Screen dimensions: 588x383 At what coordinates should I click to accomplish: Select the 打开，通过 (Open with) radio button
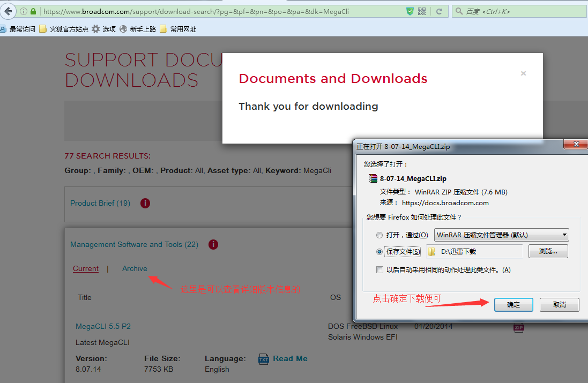click(379, 235)
